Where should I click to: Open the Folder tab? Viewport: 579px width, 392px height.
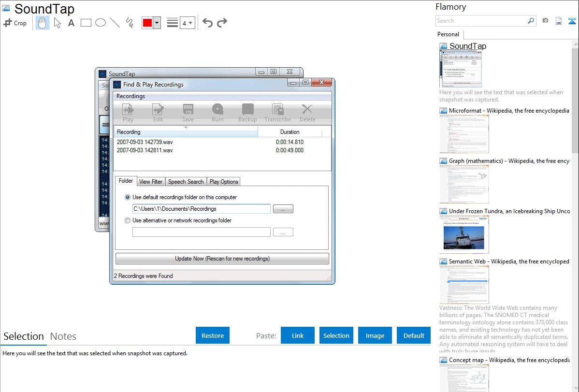coord(126,181)
